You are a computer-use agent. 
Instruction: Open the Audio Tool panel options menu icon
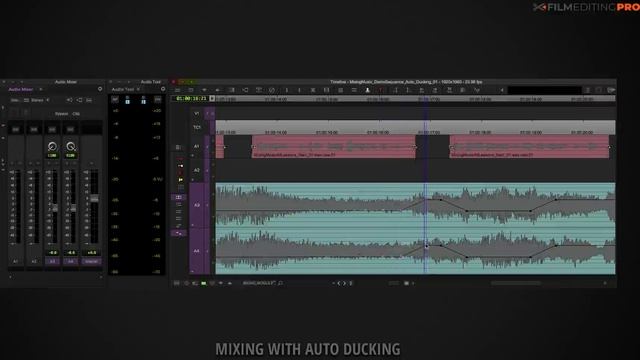[x=163, y=89]
